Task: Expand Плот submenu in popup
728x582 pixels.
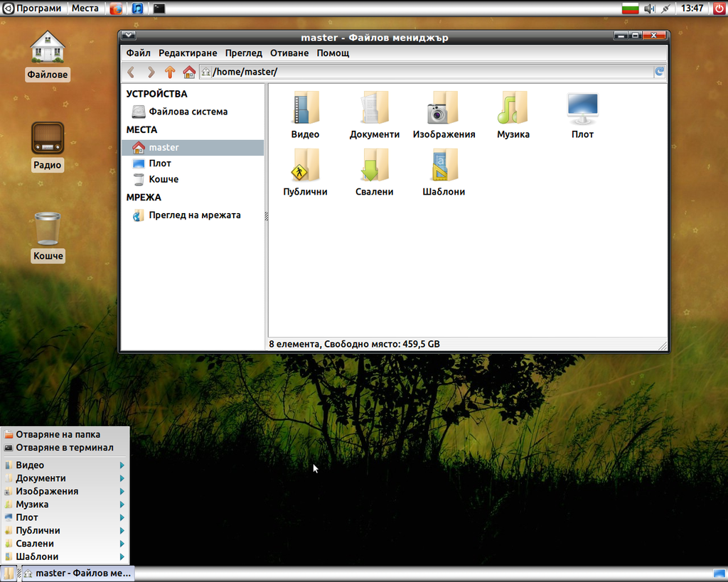Action: [x=65, y=517]
